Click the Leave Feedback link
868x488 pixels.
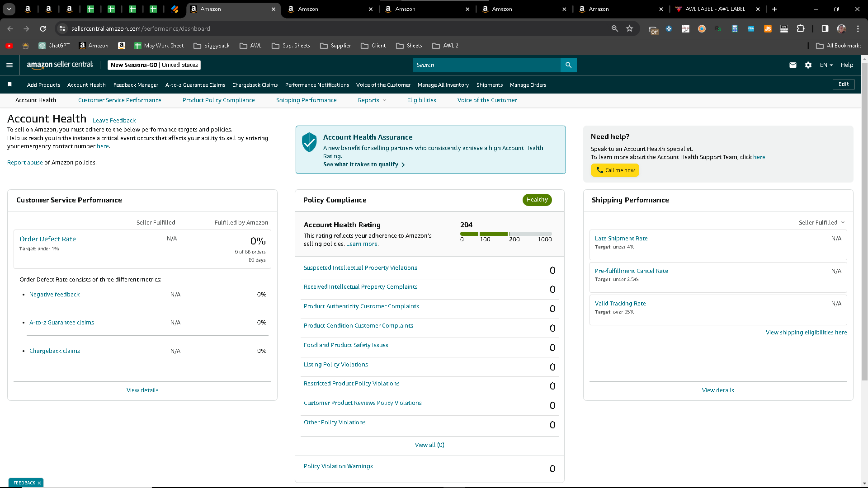[x=114, y=121]
